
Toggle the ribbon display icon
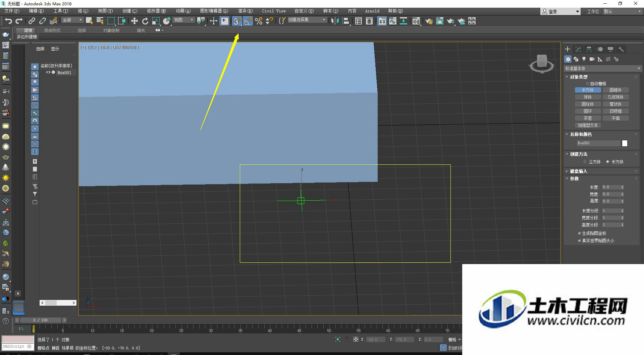pyautogui.click(x=382, y=21)
